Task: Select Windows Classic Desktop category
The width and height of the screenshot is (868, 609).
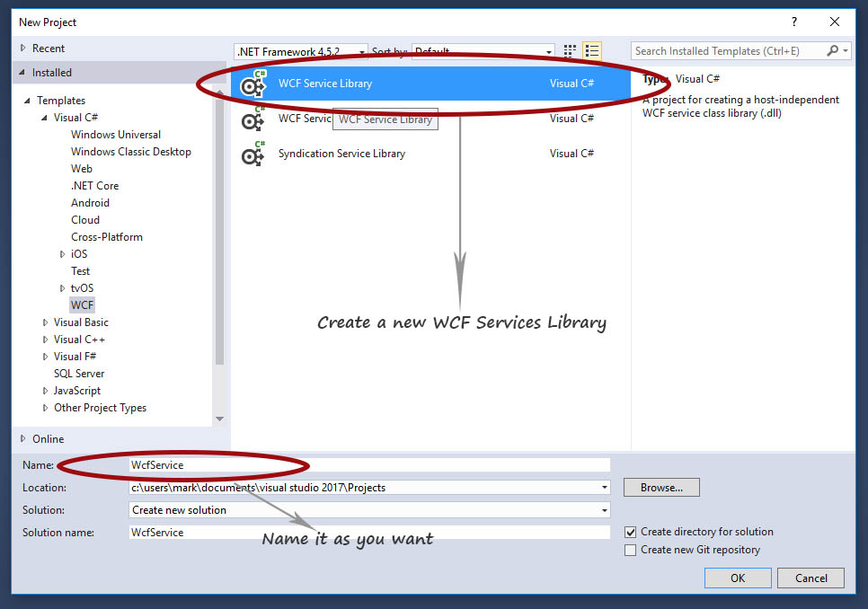Action: (130, 152)
